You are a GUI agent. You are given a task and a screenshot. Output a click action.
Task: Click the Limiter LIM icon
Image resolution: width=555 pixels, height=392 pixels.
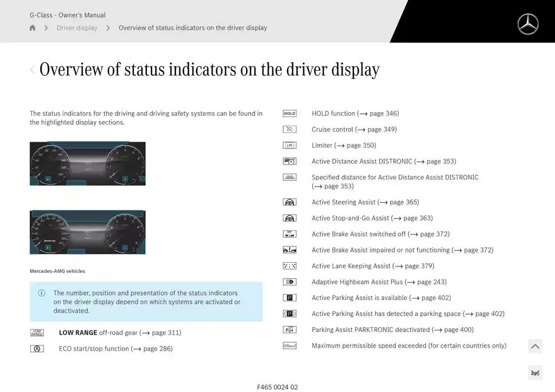pyautogui.click(x=289, y=146)
